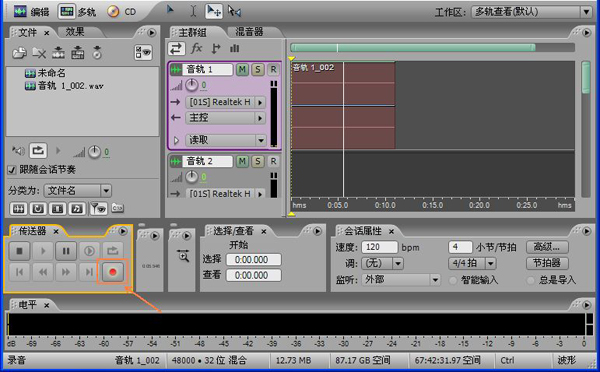Click the import file folder icon
Screen dimensions: 600x372
coord(19,52)
